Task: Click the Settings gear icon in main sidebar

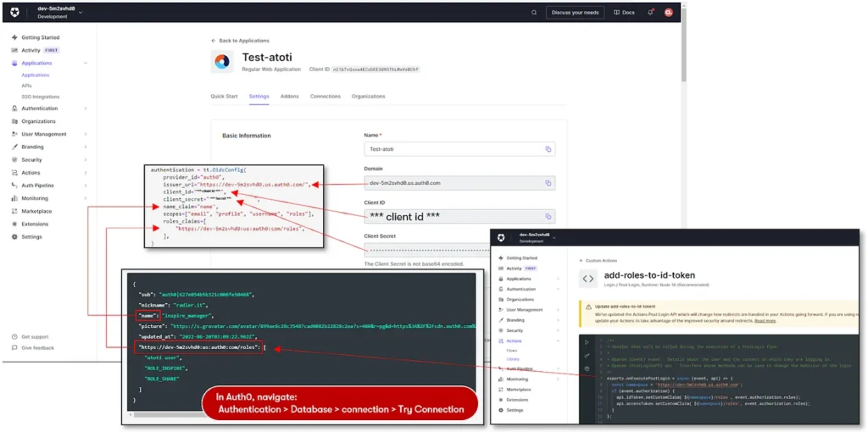Action: pyautogui.click(x=15, y=236)
